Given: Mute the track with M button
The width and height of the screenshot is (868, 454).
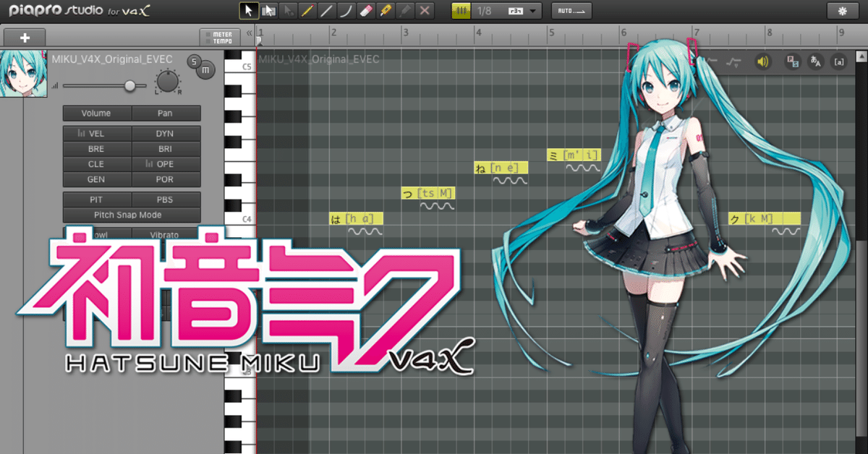Looking at the screenshot, I should pos(205,69).
